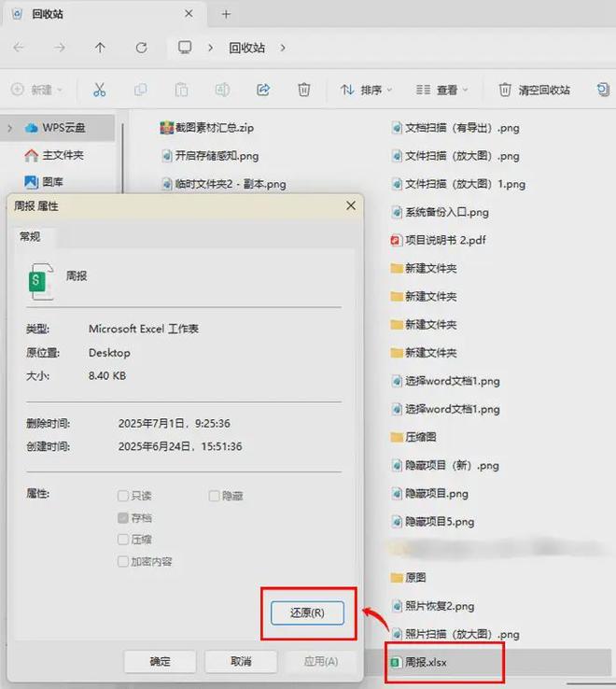The height and width of the screenshot is (689, 616).
Task: Click the image icon of 系统备份入口.png
Action: click(397, 212)
